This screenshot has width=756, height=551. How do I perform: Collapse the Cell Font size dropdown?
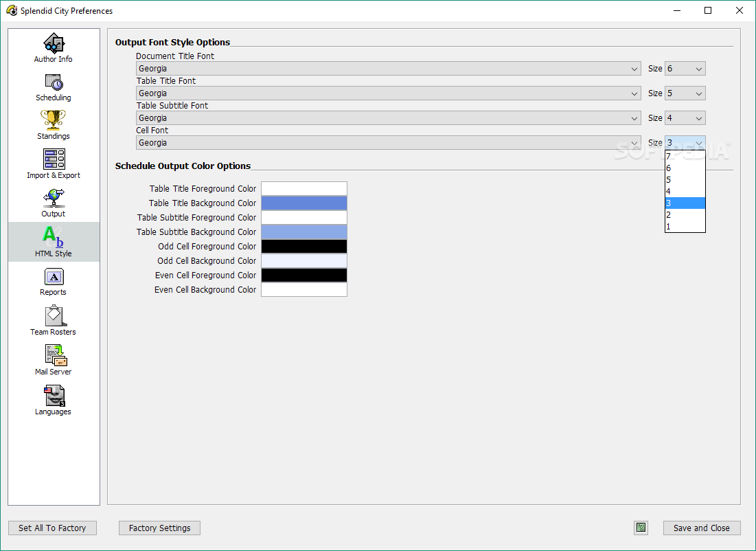685,142
